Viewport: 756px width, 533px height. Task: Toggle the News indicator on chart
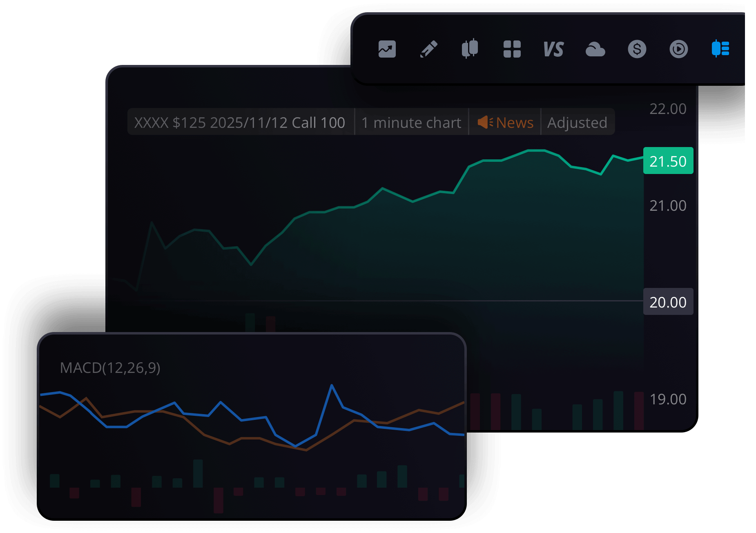point(514,123)
